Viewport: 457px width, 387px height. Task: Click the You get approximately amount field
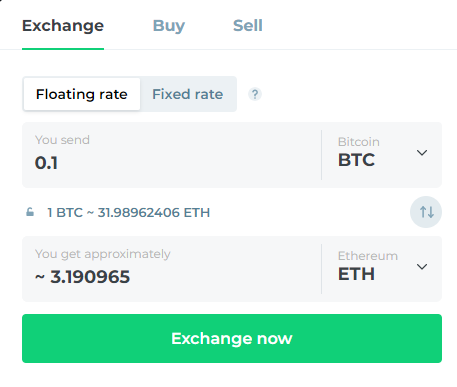click(x=172, y=269)
